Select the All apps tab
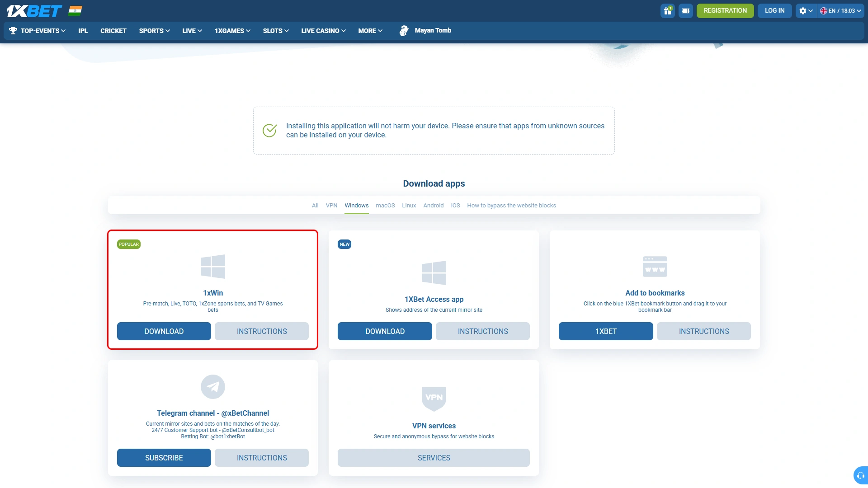868x488 pixels. [x=315, y=206]
